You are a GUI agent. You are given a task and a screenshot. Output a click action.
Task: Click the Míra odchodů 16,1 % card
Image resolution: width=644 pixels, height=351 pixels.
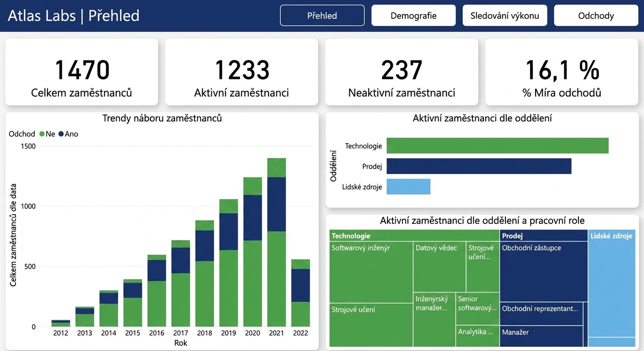coord(562,72)
